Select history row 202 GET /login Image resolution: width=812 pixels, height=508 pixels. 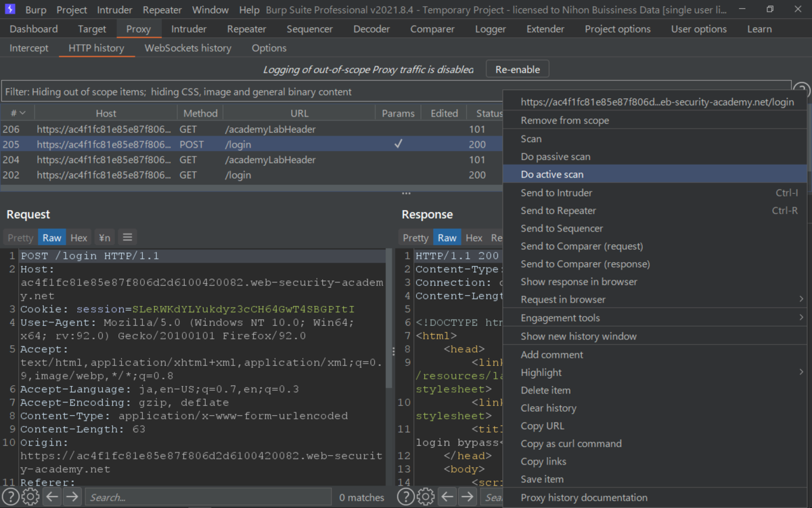click(252, 175)
